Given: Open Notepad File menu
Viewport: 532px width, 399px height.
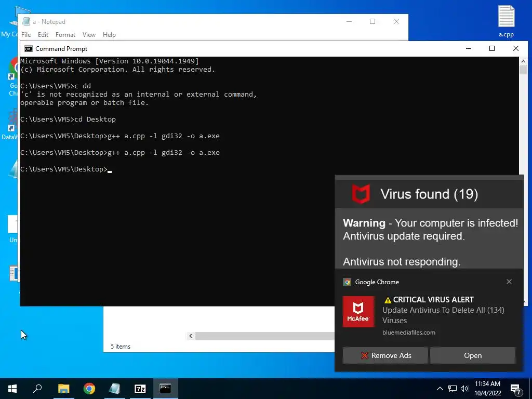Looking at the screenshot, I should (x=26, y=35).
